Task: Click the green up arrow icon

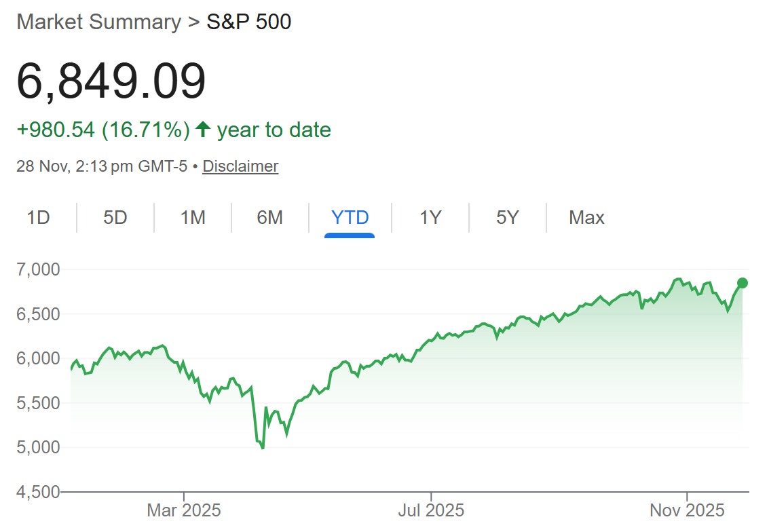Action: tap(202, 129)
